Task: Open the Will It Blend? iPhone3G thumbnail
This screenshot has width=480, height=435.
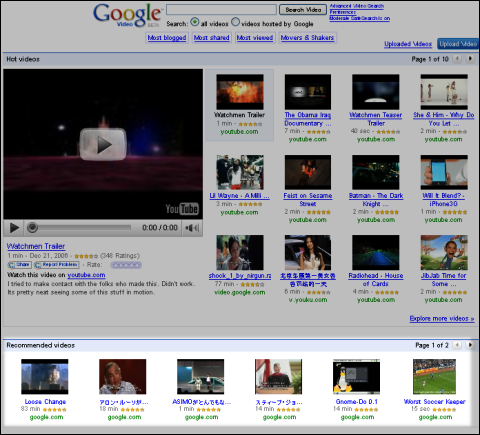Action: click(x=444, y=172)
